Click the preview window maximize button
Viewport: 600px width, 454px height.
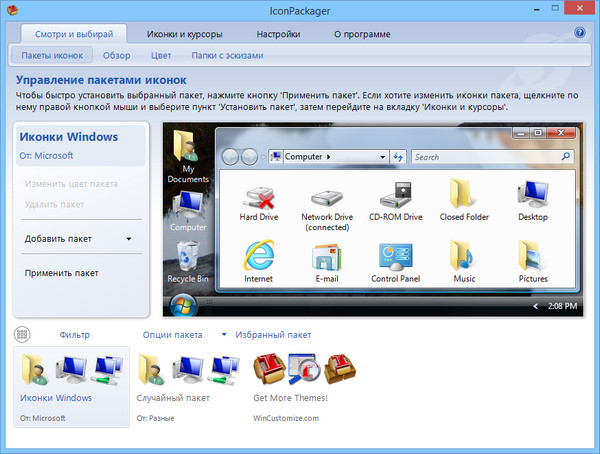click(x=538, y=133)
